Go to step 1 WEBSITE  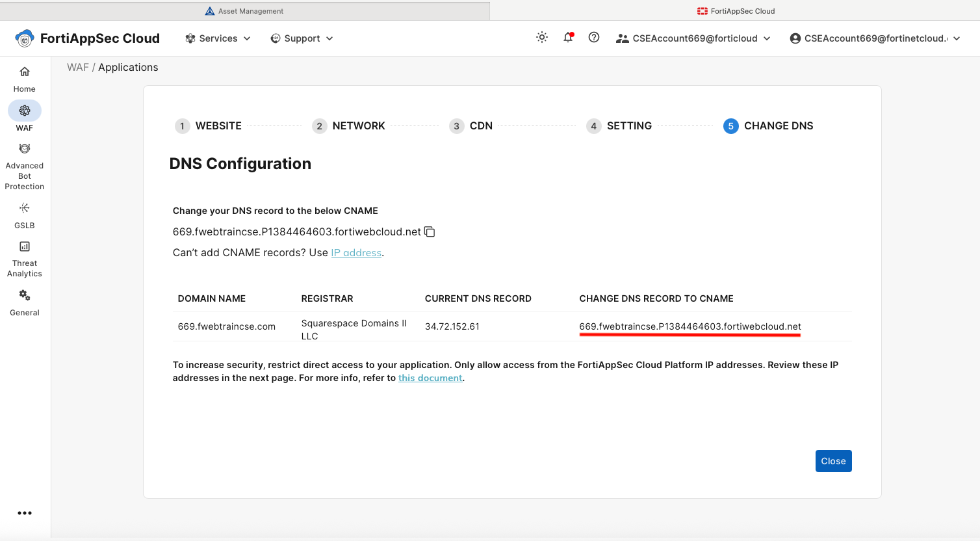coord(209,126)
